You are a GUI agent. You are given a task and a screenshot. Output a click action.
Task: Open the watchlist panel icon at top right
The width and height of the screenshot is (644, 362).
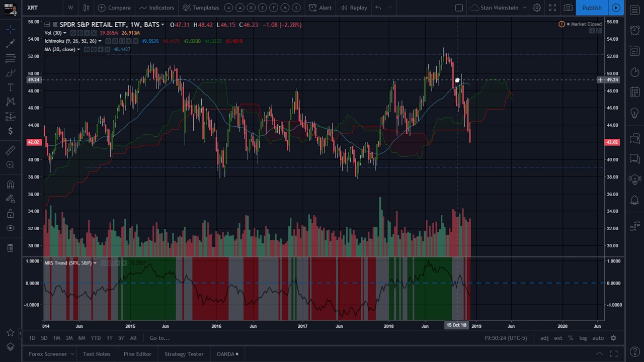(634, 10)
